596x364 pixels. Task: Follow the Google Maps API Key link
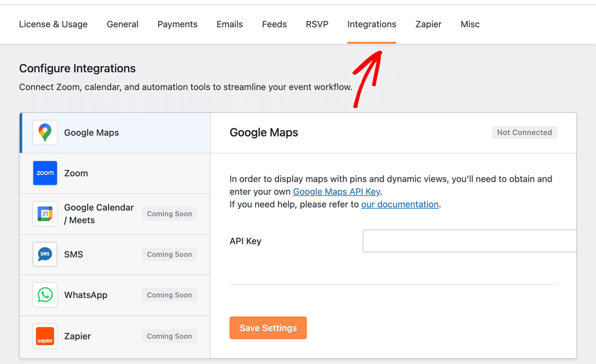[337, 192]
